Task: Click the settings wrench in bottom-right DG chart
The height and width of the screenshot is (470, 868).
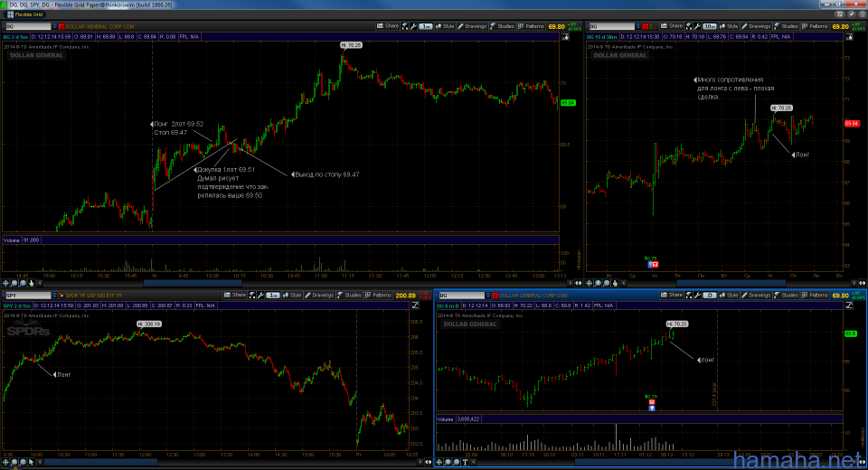Action: [x=697, y=295]
